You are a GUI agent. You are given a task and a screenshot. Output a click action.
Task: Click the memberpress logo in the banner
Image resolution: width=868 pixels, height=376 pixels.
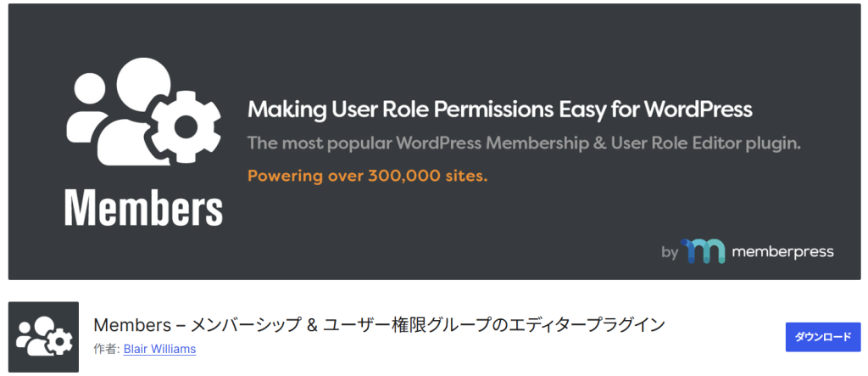point(757,252)
